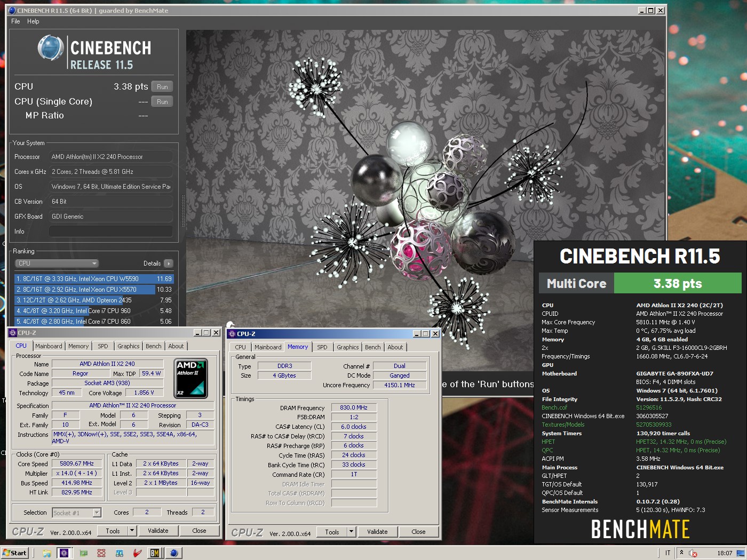Open the Windows Start menu
The image size is (747, 560).
pos(14,553)
